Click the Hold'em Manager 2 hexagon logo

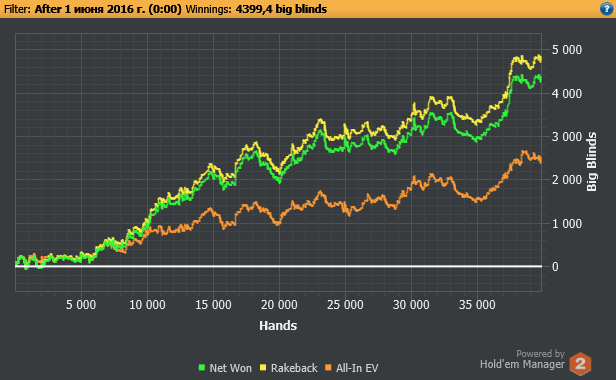[x=580, y=363]
